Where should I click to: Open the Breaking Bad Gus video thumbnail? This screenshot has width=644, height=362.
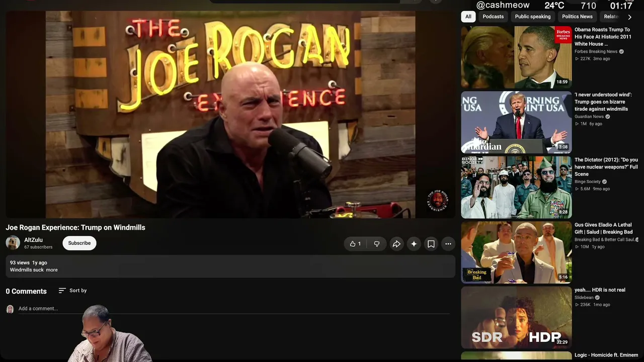click(x=516, y=252)
